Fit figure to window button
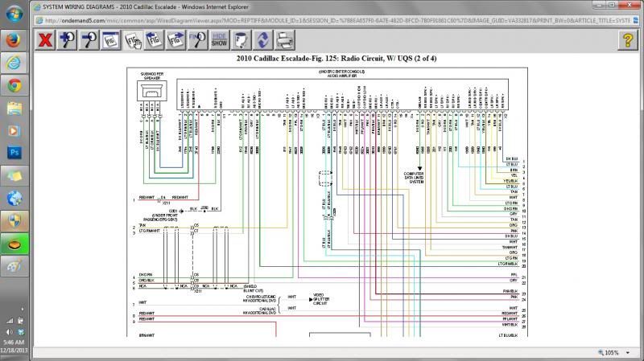The image size is (644, 361). pyautogui.click(x=110, y=40)
